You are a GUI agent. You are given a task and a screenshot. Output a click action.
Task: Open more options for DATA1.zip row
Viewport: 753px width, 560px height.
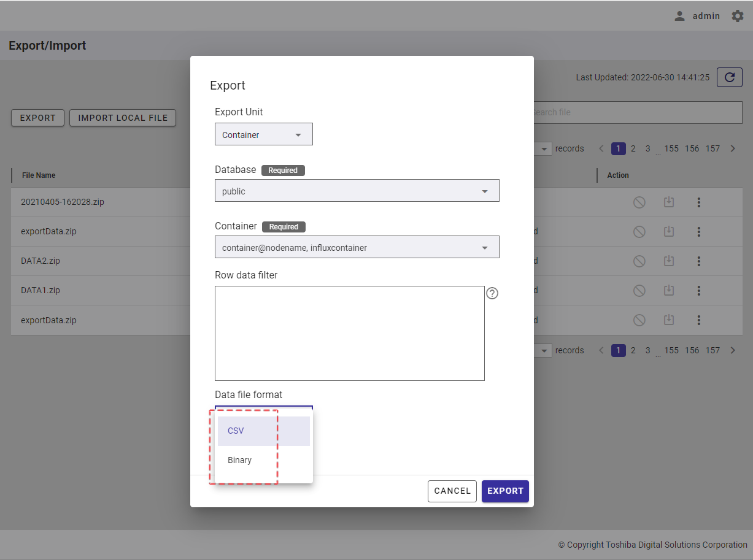[x=698, y=291]
